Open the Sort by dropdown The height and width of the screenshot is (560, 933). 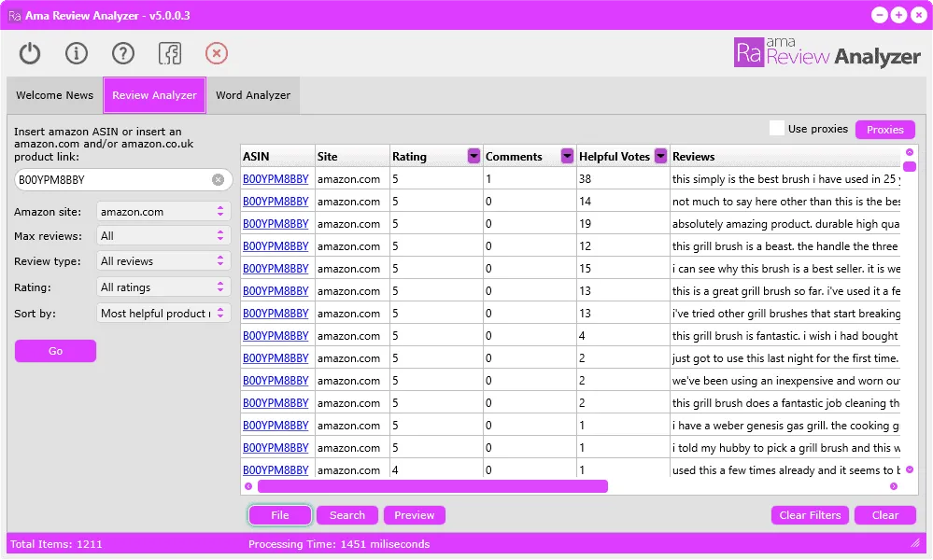coord(163,314)
